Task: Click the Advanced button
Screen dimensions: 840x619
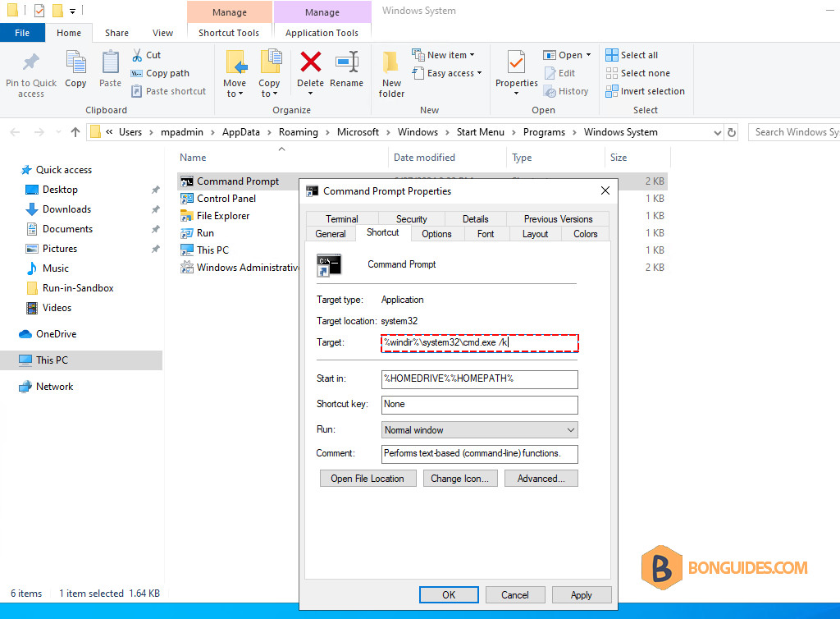Action: pyautogui.click(x=541, y=479)
